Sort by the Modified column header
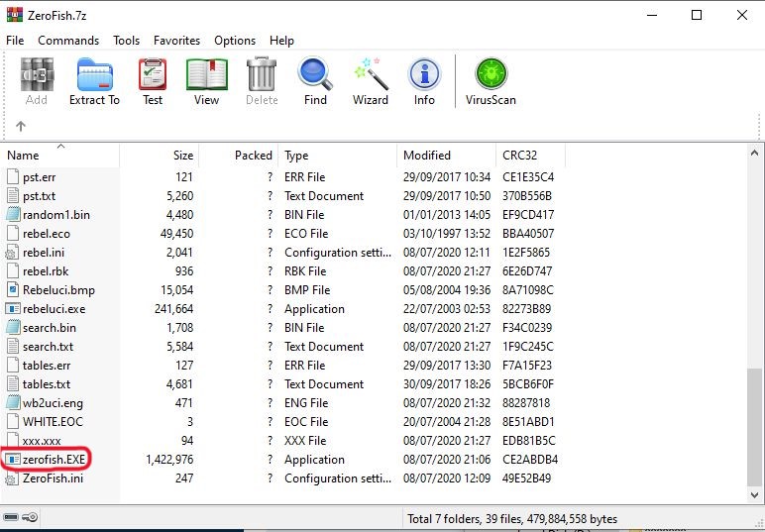765x532 pixels. tap(446, 156)
